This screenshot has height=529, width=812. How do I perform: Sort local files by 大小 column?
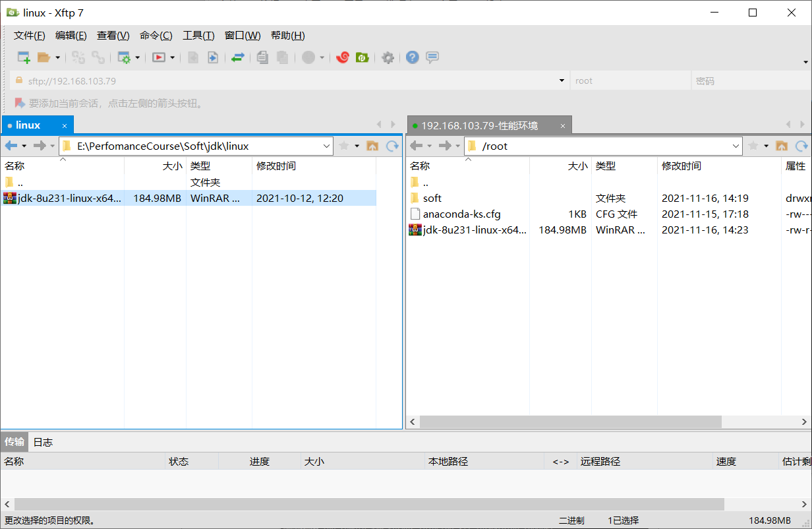[x=155, y=166]
